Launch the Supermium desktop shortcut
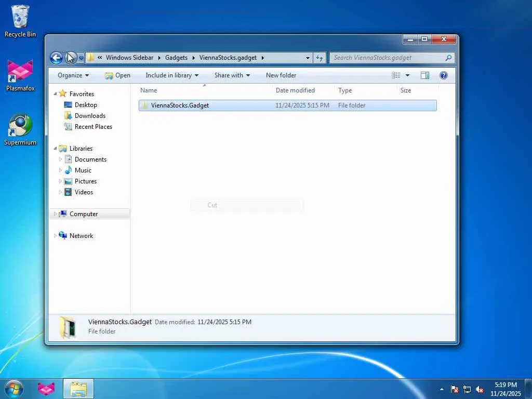 20,129
